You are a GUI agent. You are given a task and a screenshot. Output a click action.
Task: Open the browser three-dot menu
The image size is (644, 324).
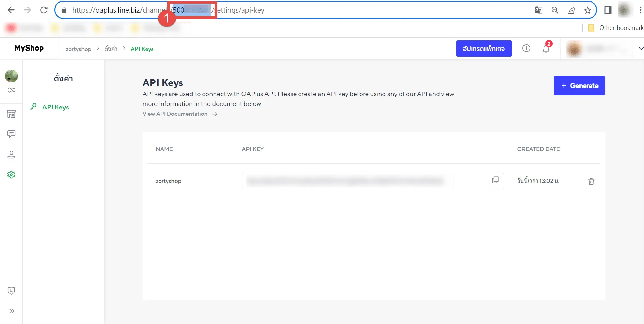(640, 10)
